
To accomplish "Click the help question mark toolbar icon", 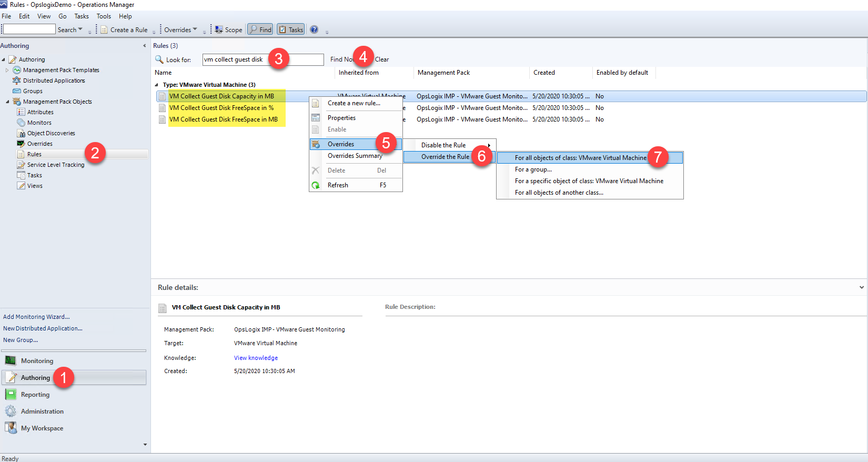I will [314, 29].
